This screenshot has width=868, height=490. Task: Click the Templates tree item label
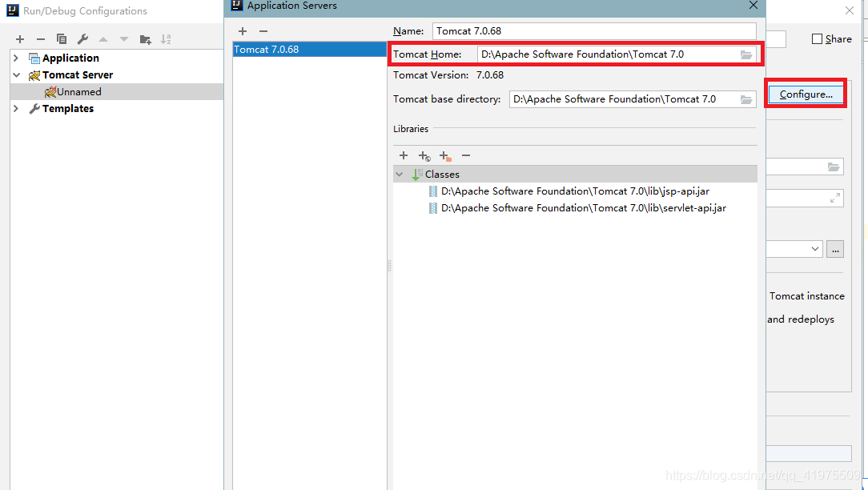[68, 109]
